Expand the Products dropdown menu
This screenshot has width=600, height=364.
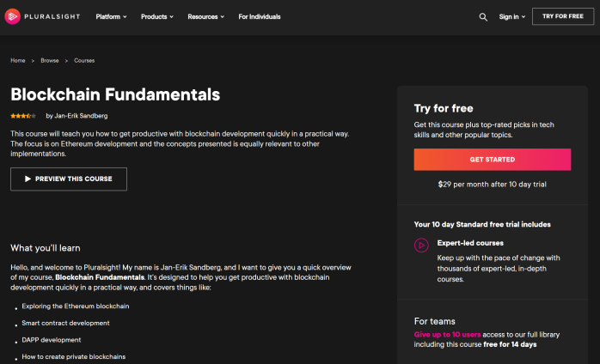[157, 17]
